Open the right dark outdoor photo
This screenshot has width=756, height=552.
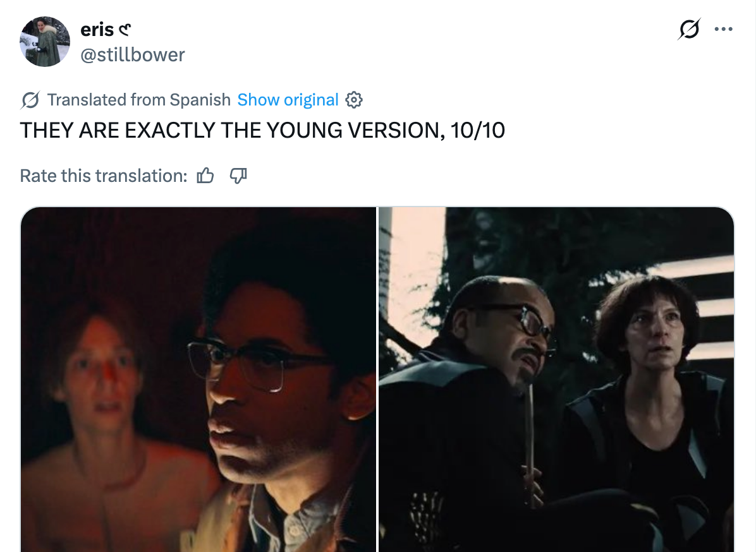(556, 380)
